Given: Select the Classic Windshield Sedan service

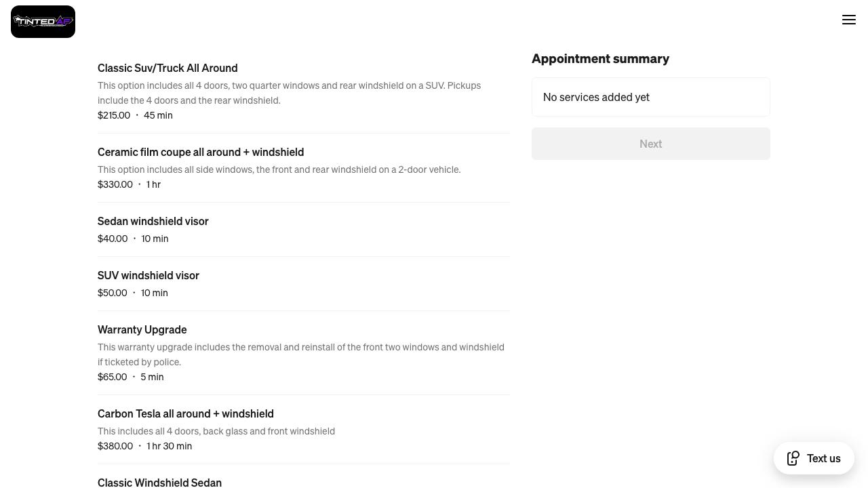Looking at the screenshot, I should coord(159,483).
